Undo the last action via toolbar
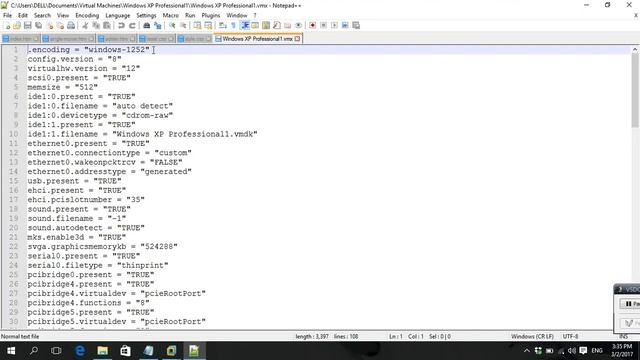 pos(121,25)
